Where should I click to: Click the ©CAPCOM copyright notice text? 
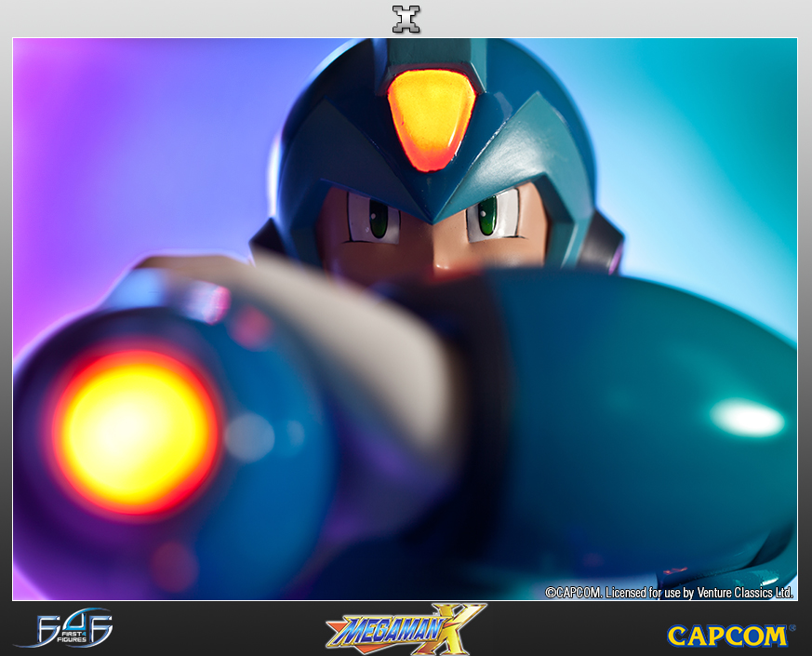(574, 592)
